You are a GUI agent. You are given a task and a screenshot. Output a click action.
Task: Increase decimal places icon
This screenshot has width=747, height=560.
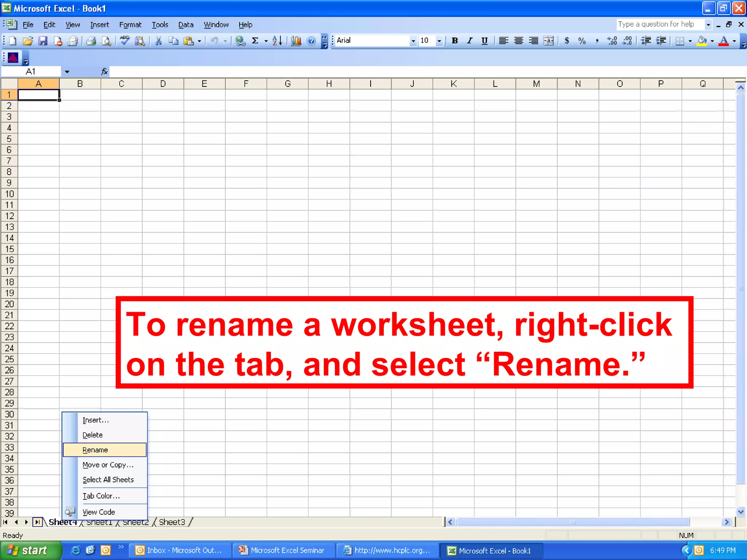[612, 41]
